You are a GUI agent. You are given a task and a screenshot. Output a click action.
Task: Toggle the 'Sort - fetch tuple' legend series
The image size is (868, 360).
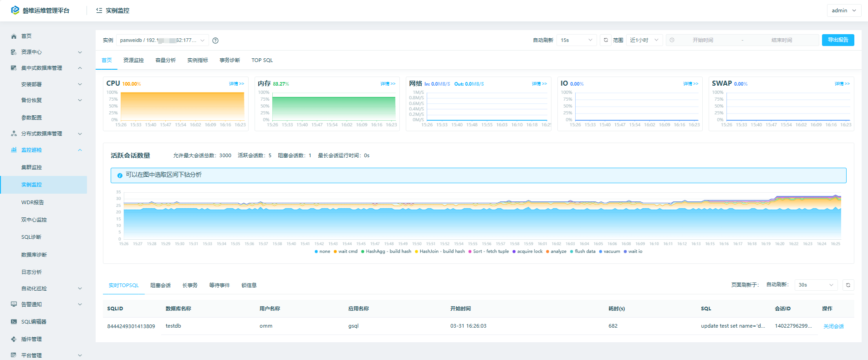tap(489, 252)
